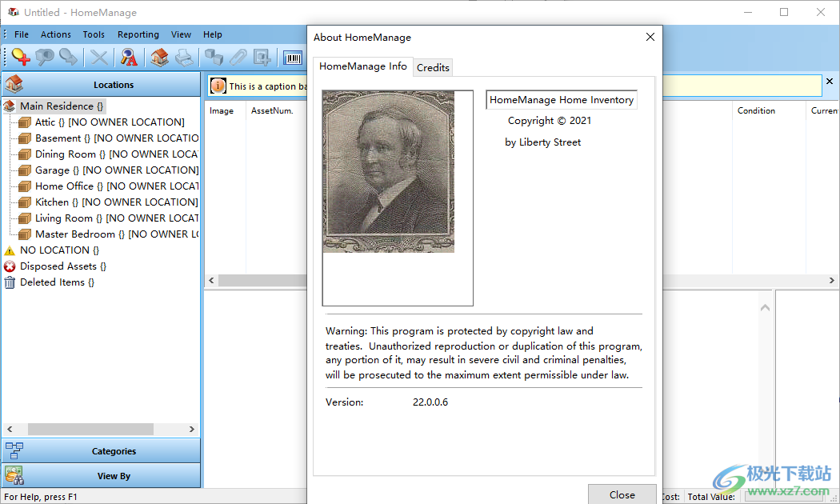The width and height of the screenshot is (840, 504).
Task: Click the locations tree horizontal scrollbar
Action: click(90, 430)
